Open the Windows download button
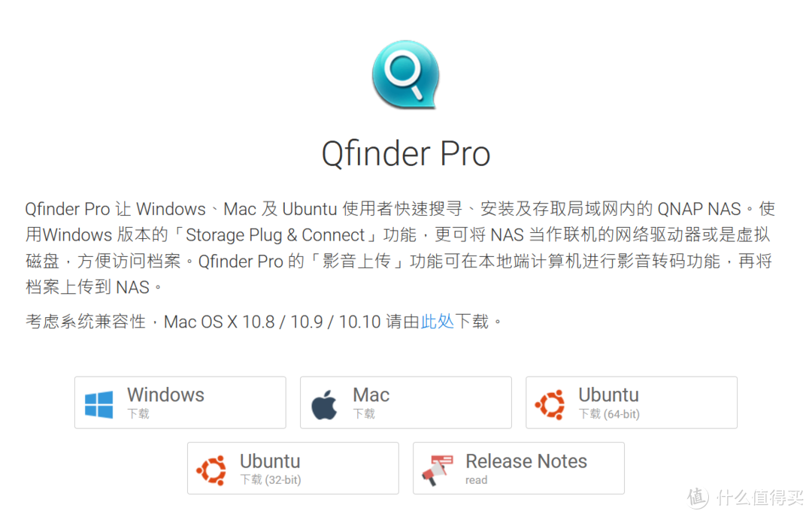The height and width of the screenshot is (517, 812). (180, 403)
